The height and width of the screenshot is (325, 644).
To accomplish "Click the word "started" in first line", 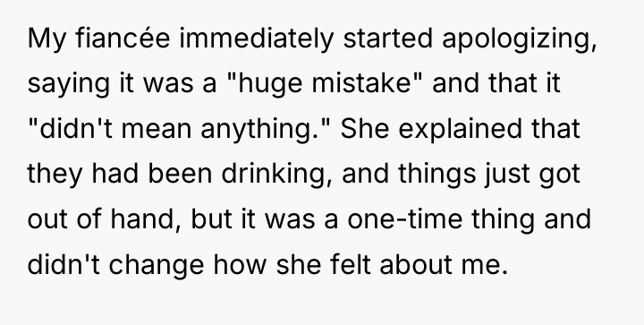I will (x=387, y=38).
